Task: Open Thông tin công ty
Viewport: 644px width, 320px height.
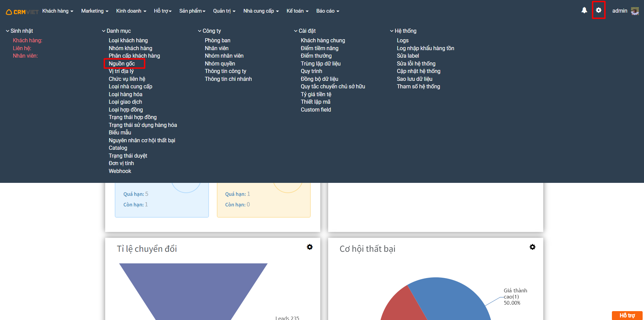Action: 225,71
